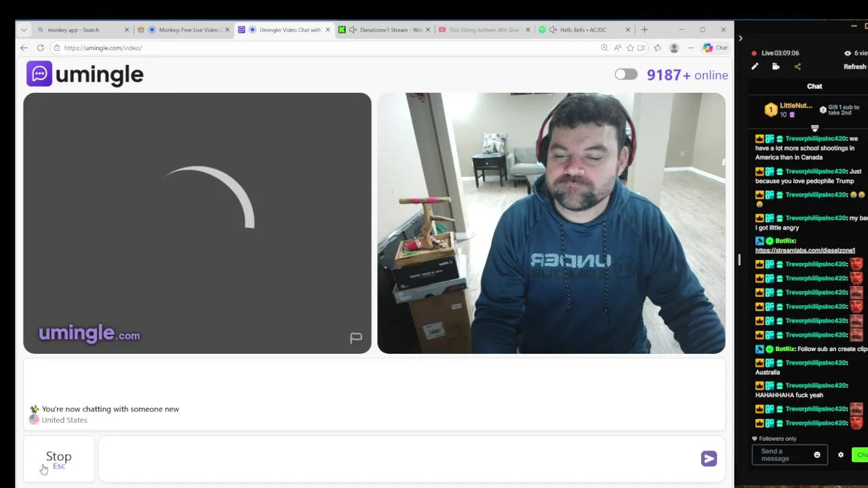Activate read aloud icon in the address bar
The height and width of the screenshot is (488, 868).
click(x=617, y=48)
